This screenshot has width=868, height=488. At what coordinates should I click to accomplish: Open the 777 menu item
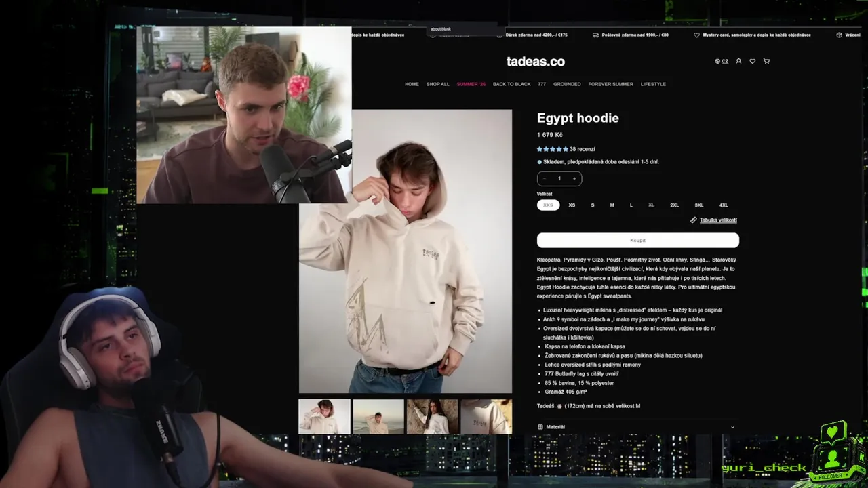(x=542, y=84)
